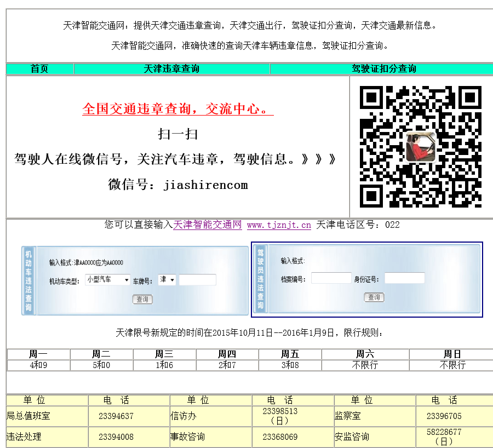Open the 首页 navigation tab
Screen dimensions: 493x448
pos(39,69)
